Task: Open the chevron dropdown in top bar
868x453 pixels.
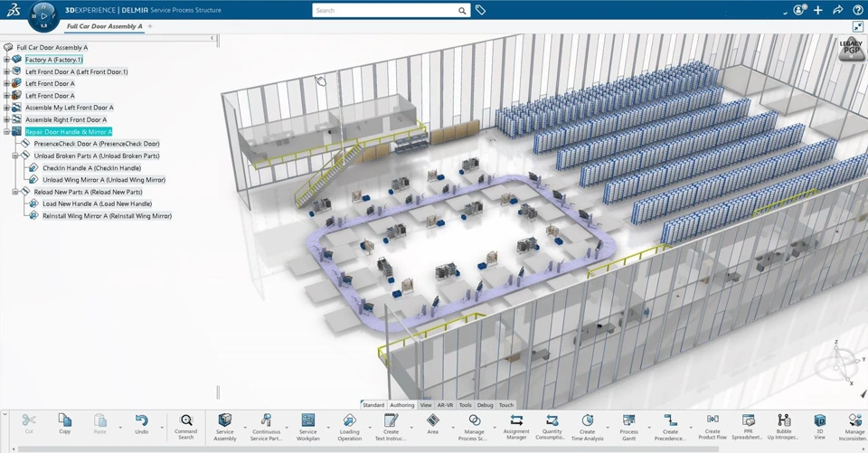Action: [x=785, y=12]
